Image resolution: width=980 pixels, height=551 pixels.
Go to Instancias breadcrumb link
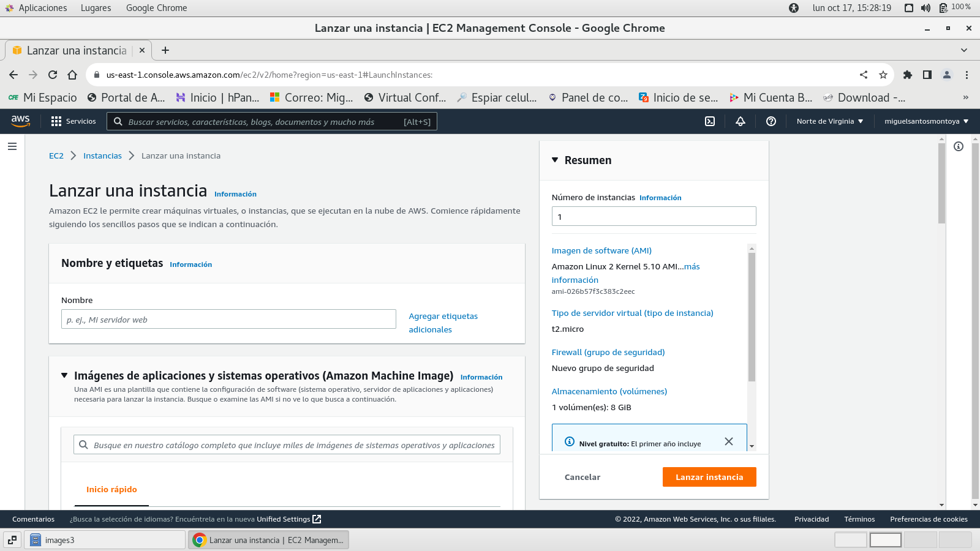click(x=102, y=156)
